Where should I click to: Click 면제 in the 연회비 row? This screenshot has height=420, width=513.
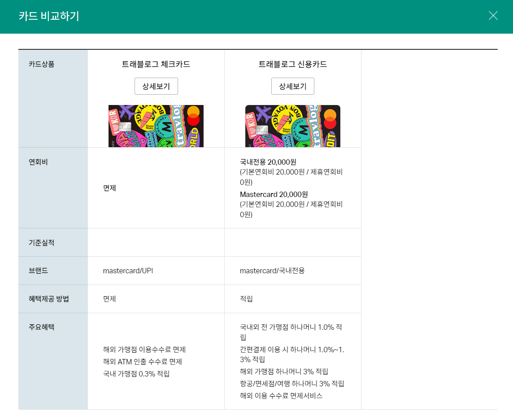109,188
